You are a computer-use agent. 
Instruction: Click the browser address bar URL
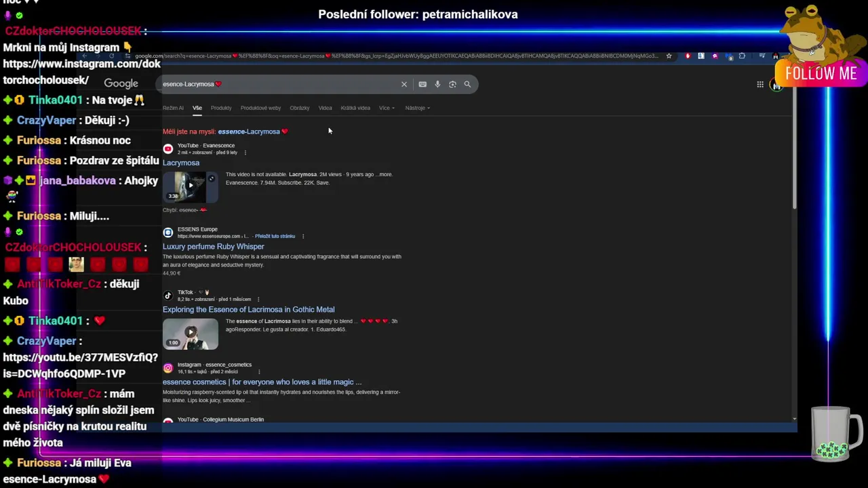tap(397, 56)
